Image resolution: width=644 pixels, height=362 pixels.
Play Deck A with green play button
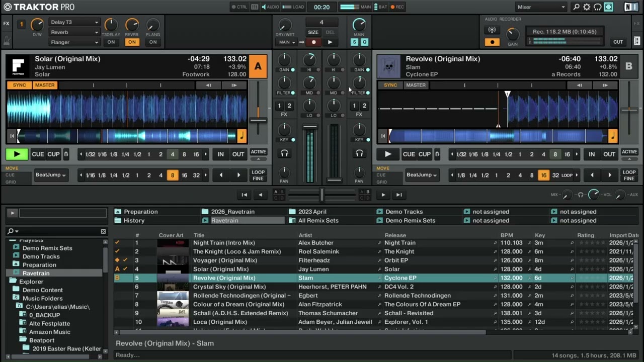click(x=17, y=154)
